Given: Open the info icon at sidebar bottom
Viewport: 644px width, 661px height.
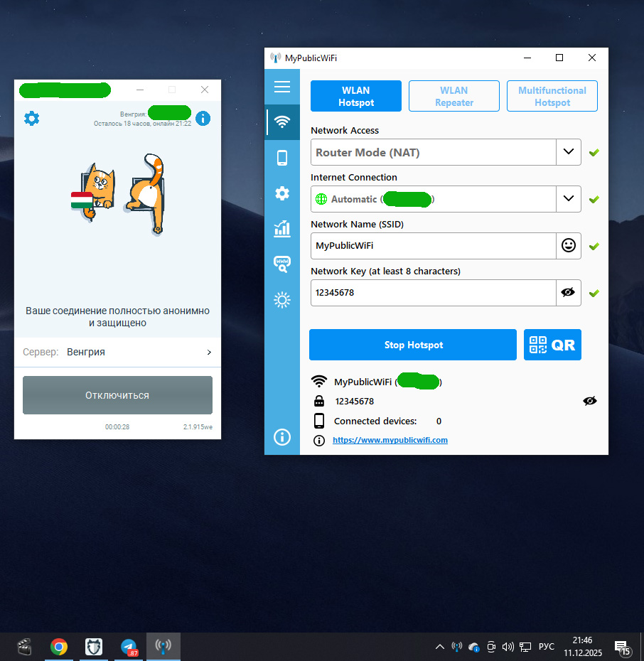Looking at the screenshot, I should pyautogui.click(x=282, y=437).
